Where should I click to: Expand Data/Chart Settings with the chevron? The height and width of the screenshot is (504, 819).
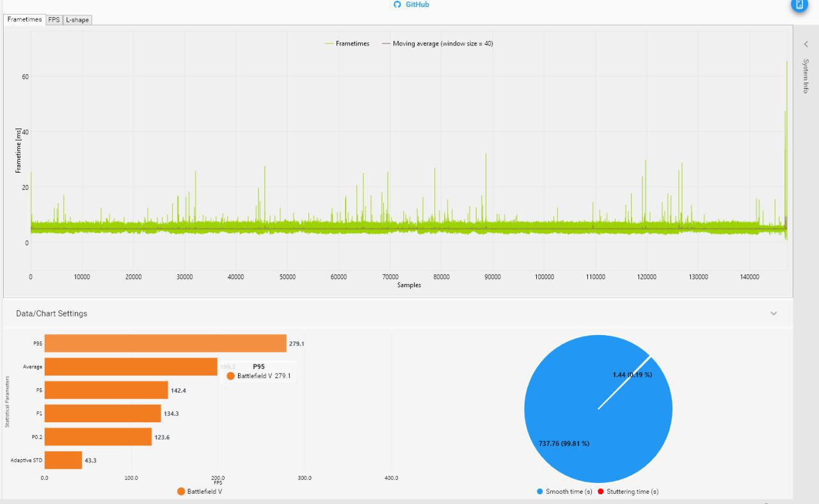[x=774, y=313]
